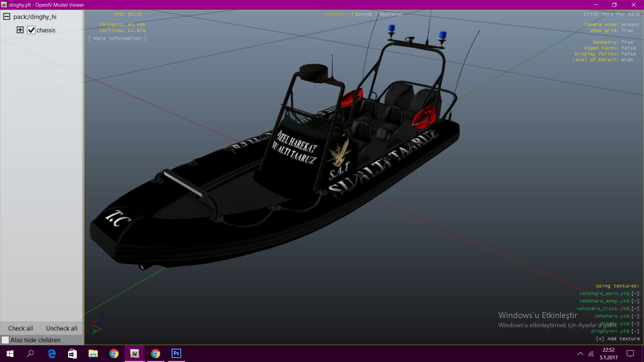The height and width of the screenshot is (362, 644).
Task: Remove vehshare_army.ytd with its [-] button
Action: pos(635,301)
